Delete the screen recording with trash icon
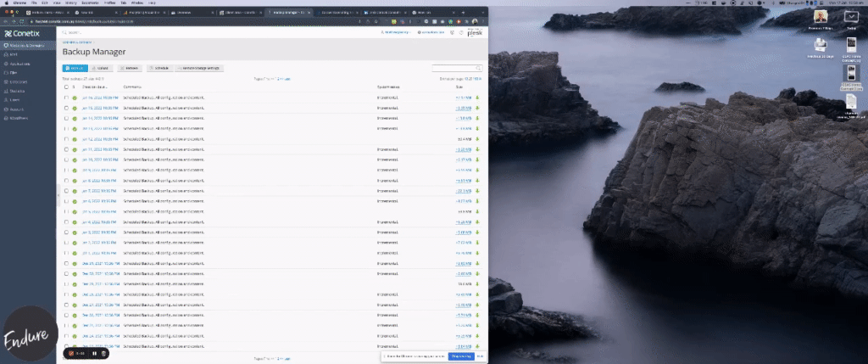 [103, 353]
